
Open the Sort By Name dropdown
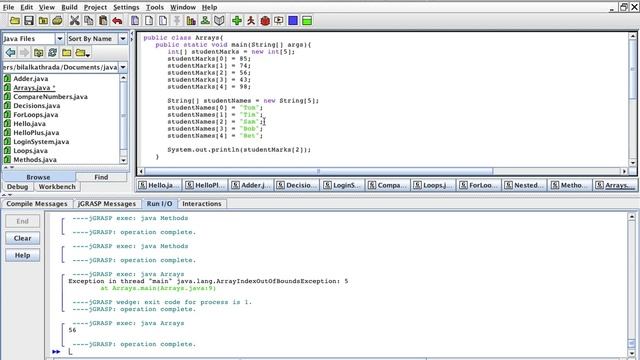[x=123, y=38]
